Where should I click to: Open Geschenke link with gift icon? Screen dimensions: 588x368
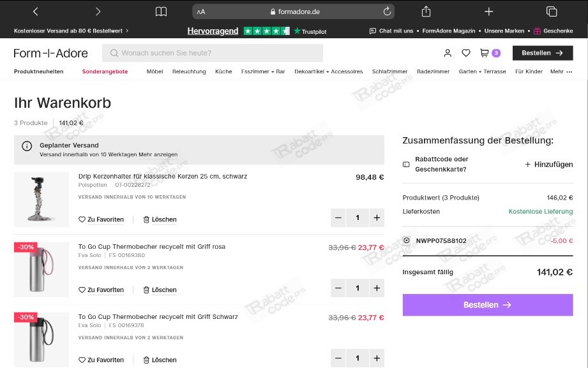[553, 31]
